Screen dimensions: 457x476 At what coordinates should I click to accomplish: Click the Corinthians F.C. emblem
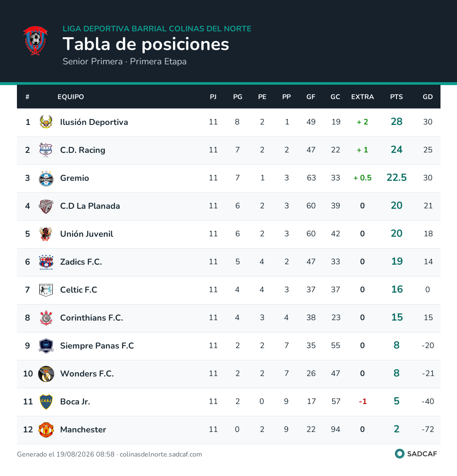[x=46, y=318]
